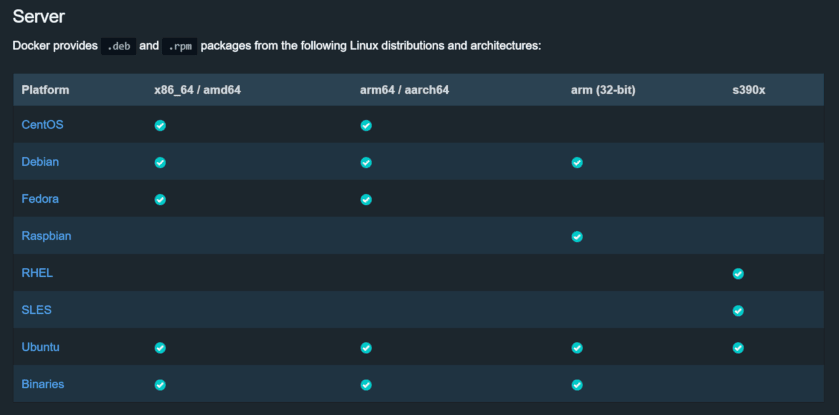Open the Raspbian platform link
Screen dimensions: 839x415
coord(46,235)
